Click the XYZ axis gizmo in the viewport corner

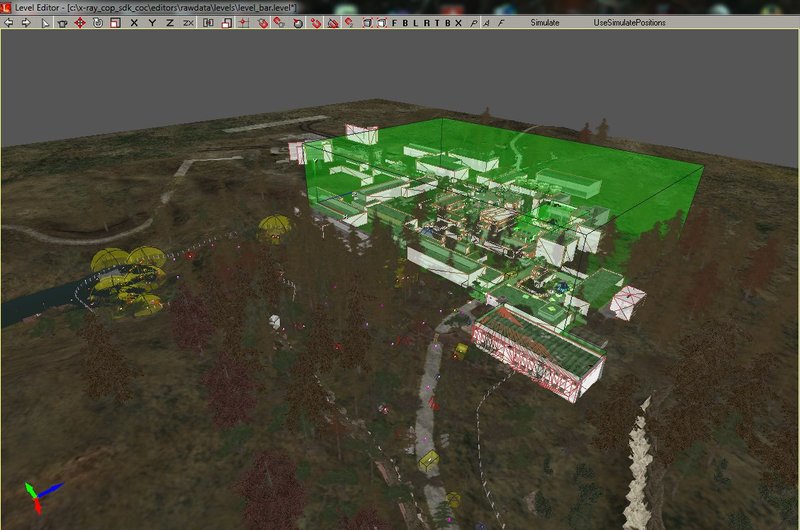click(35, 494)
